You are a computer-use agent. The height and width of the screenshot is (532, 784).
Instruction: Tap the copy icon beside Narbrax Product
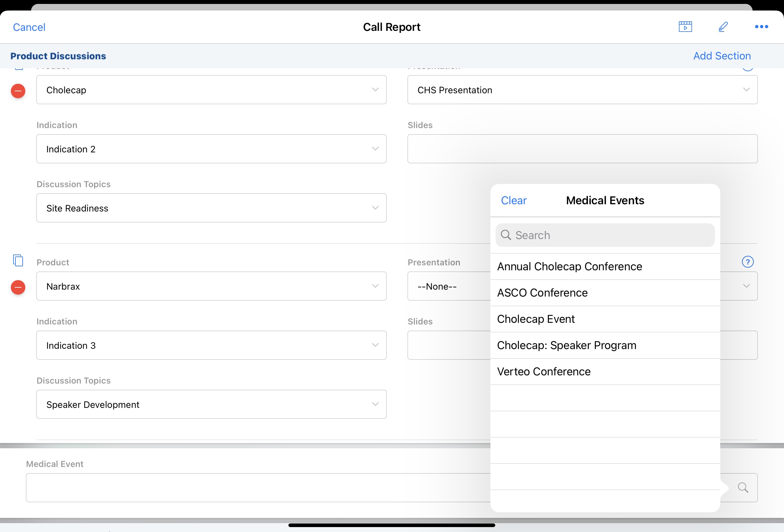pyautogui.click(x=18, y=260)
